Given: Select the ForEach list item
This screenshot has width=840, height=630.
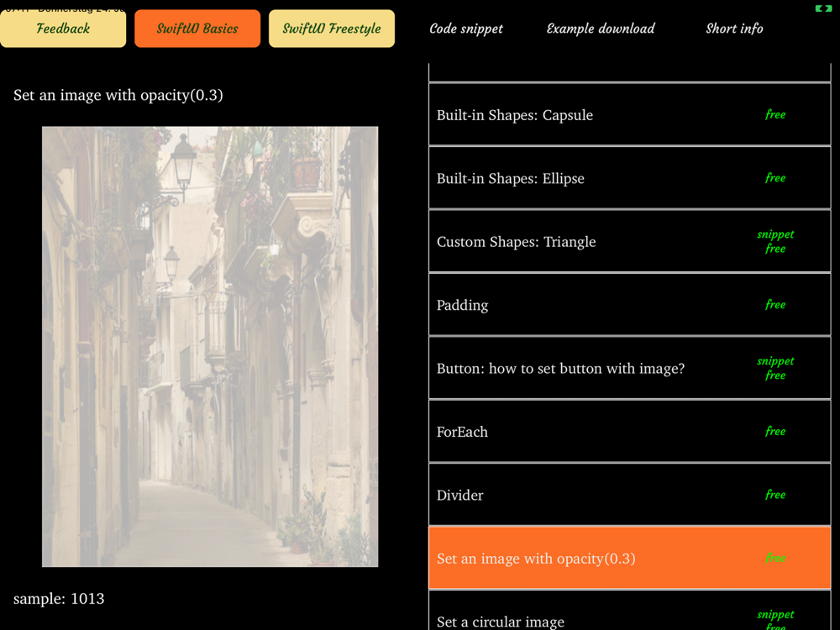Looking at the screenshot, I should tap(629, 431).
